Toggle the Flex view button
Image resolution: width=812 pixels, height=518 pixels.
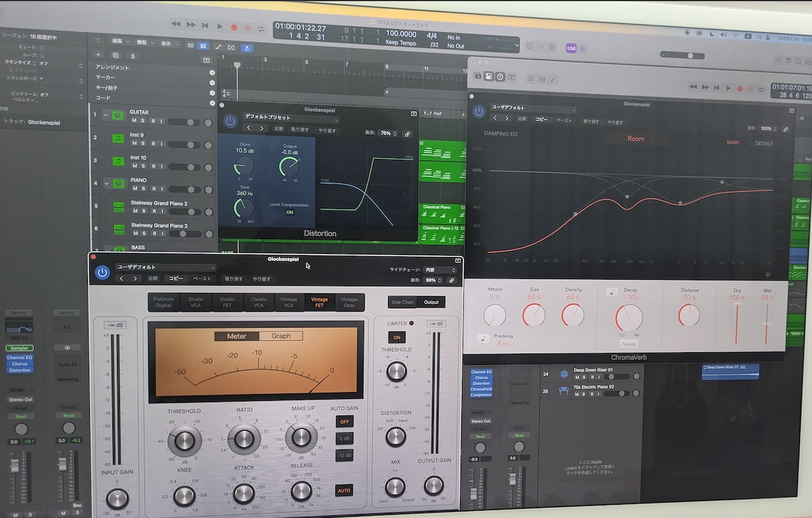[231, 47]
